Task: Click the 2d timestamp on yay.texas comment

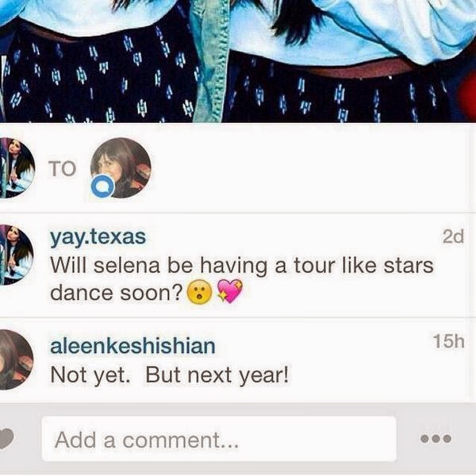Action: pos(453,236)
